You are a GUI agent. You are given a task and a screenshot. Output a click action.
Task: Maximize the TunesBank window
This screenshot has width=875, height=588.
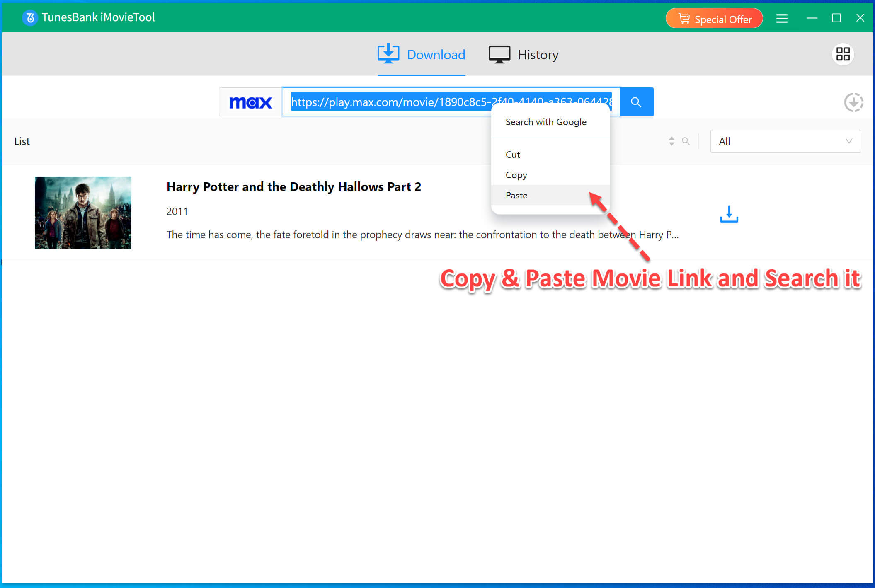pyautogui.click(x=836, y=18)
